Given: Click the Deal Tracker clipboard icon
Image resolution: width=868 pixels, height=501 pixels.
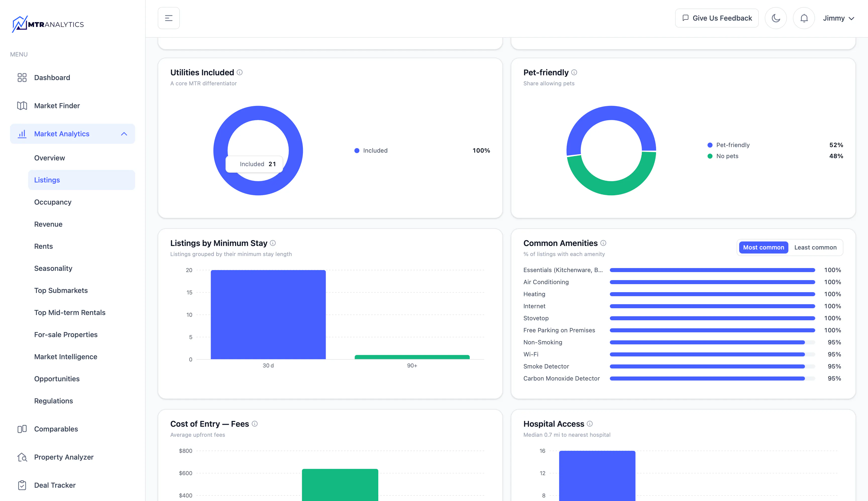Looking at the screenshot, I should pyautogui.click(x=22, y=485).
